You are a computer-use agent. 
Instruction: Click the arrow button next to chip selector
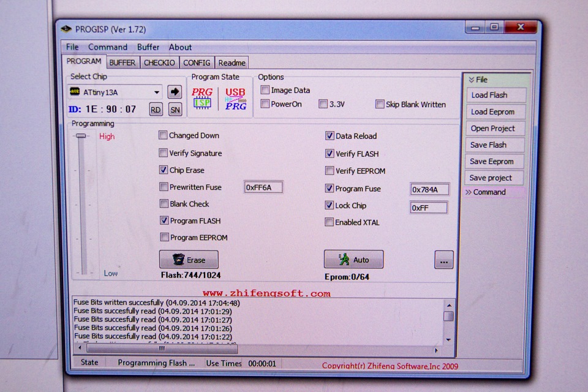[175, 92]
